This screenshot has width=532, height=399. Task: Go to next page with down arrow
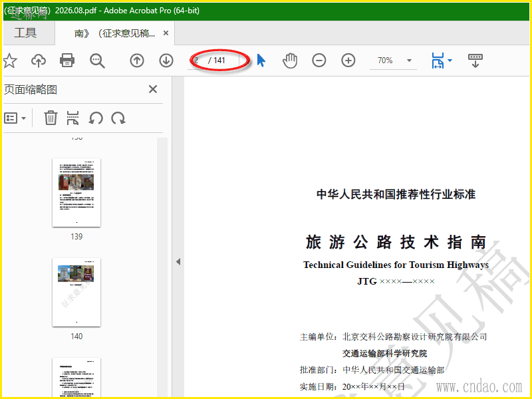[166, 61]
